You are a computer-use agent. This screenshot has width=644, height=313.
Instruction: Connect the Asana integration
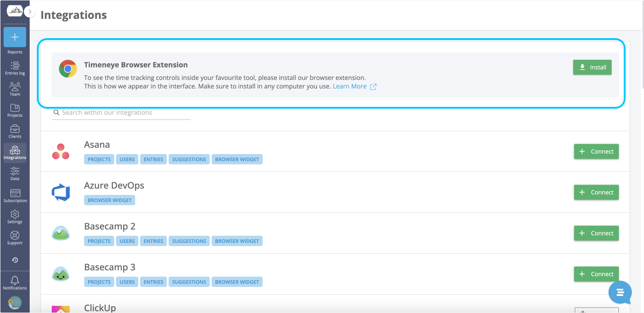point(596,152)
